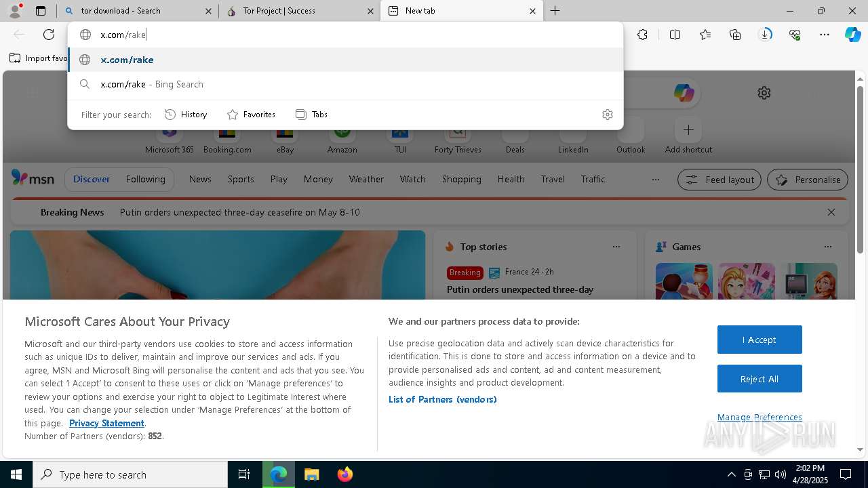
Task: Accept cookies with I Accept
Action: 759,340
